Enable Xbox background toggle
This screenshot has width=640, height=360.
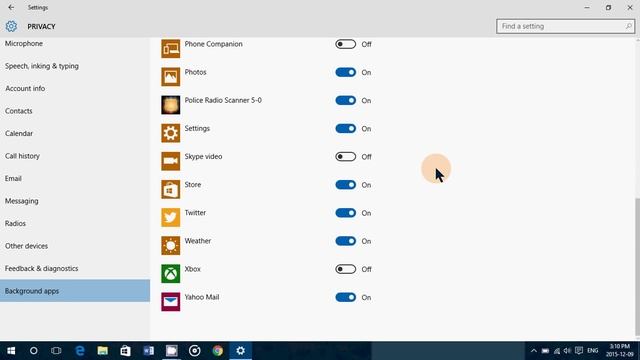pos(345,269)
